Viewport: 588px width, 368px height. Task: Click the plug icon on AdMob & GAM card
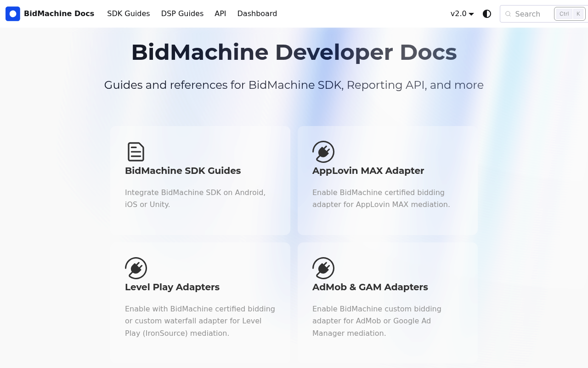[323, 268]
